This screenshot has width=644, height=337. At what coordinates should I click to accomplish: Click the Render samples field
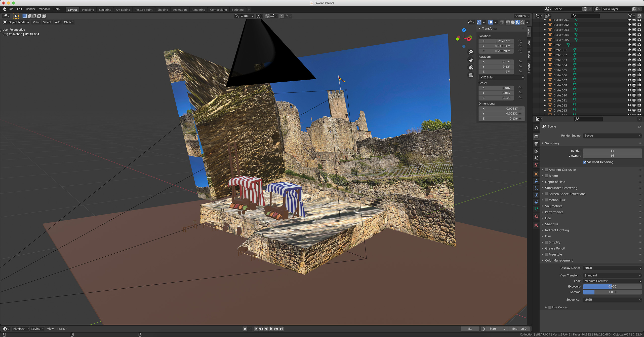(x=612, y=151)
